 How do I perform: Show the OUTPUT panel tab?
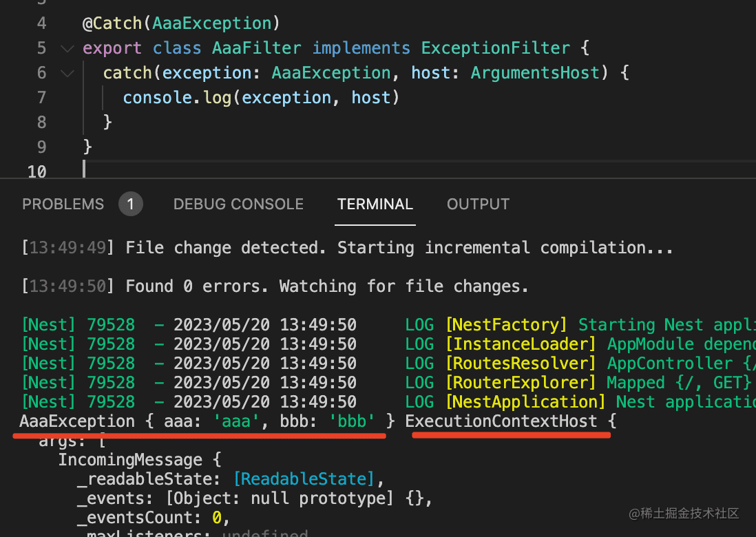[x=478, y=204]
